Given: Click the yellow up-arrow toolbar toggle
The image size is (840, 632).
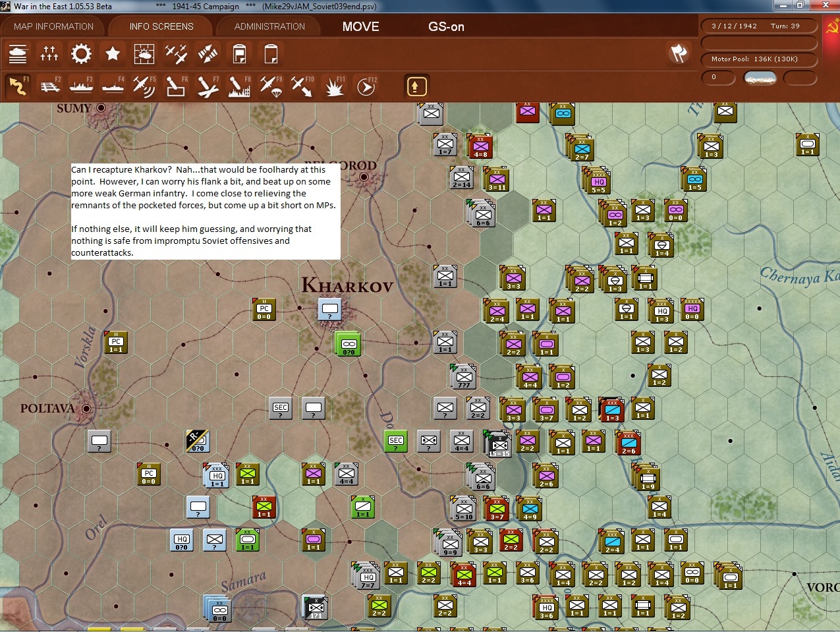Looking at the screenshot, I should pyautogui.click(x=417, y=86).
